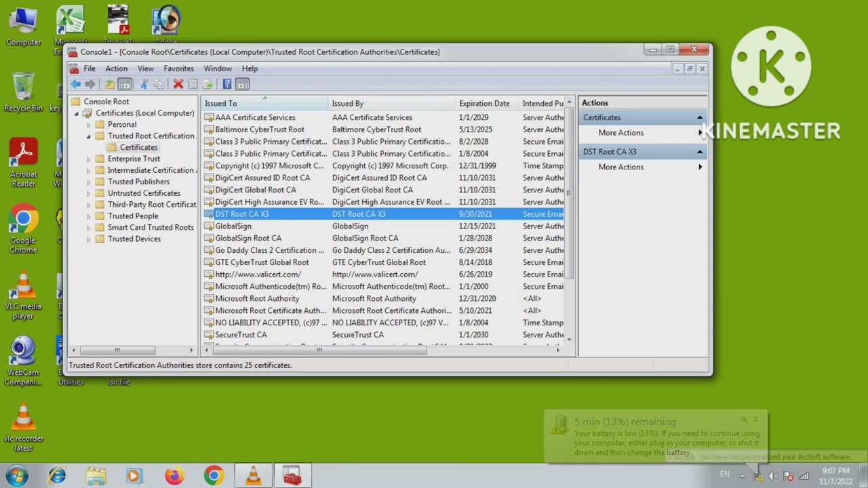Open the Window menu
The height and width of the screenshot is (488, 868).
[218, 68]
